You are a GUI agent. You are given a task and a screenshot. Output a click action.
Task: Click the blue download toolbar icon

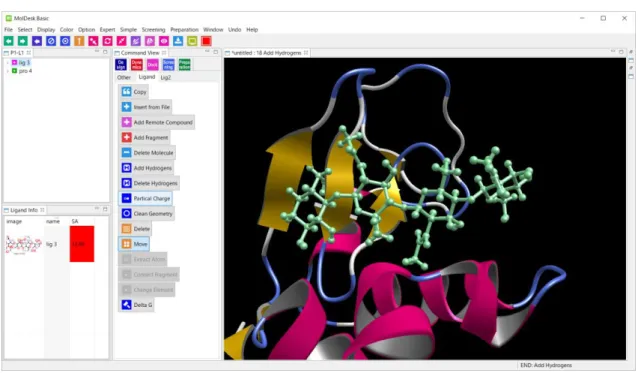click(178, 41)
